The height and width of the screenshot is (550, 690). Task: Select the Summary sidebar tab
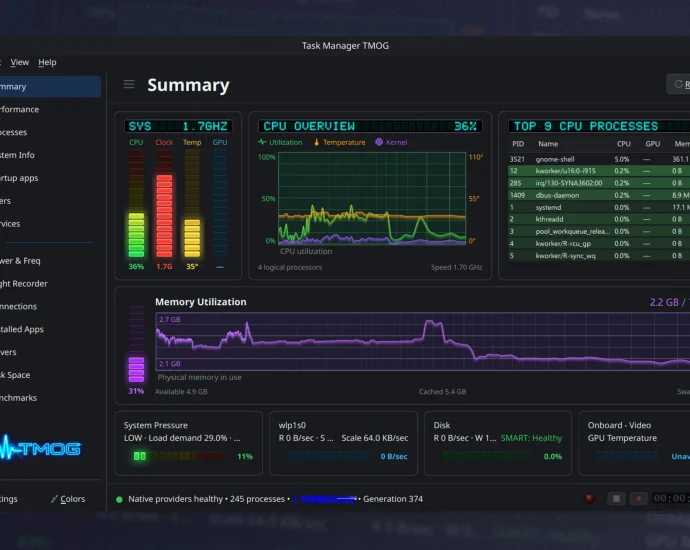pyautogui.click(x=50, y=87)
